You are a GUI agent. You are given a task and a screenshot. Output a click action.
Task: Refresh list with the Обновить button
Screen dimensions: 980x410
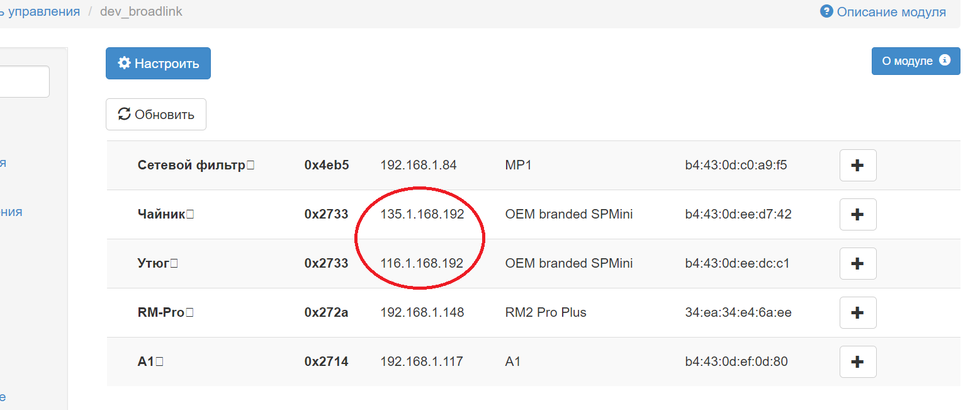tap(156, 115)
